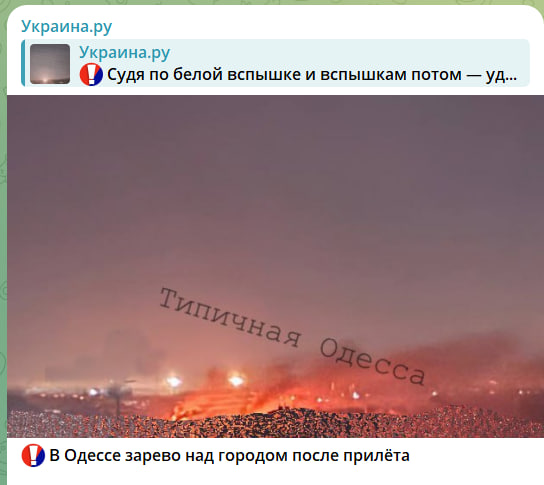The width and height of the screenshot is (544, 485).
Task: Click the exclamation mark emoji in the caption
Action: click(x=33, y=455)
